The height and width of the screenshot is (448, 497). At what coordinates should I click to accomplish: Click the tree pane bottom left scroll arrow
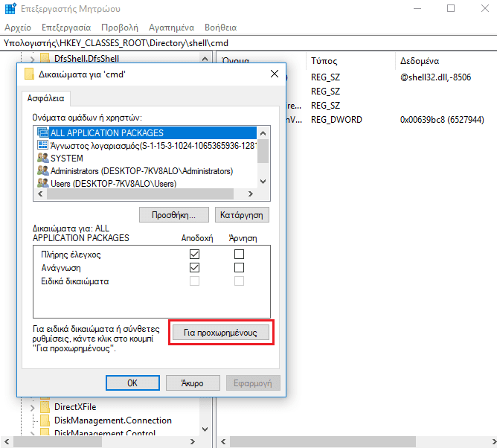7,441
